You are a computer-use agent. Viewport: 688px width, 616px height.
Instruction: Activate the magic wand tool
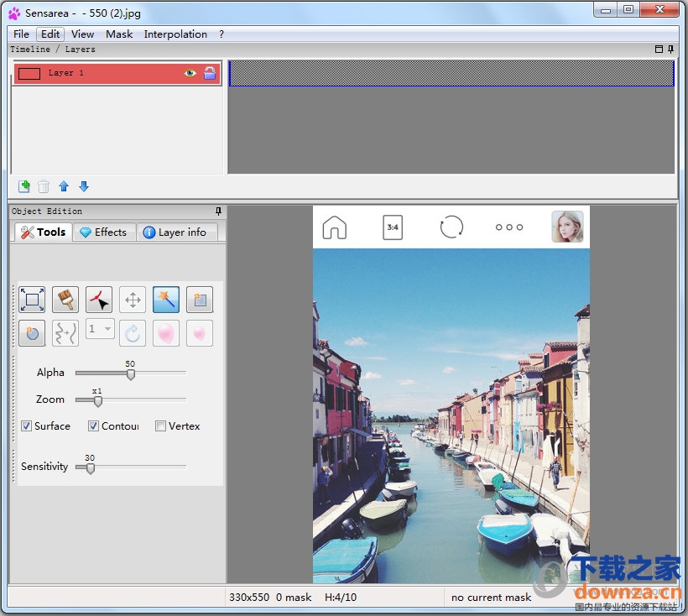[x=166, y=300]
